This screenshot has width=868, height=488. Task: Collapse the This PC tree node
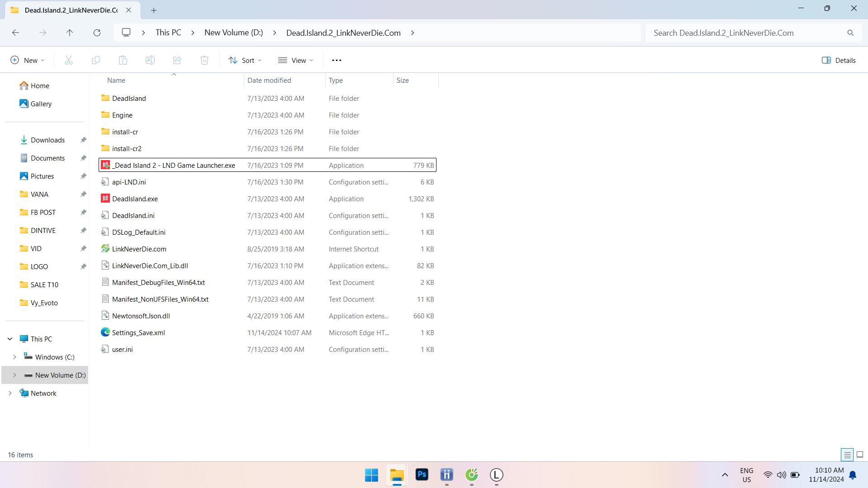(x=10, y=339)
